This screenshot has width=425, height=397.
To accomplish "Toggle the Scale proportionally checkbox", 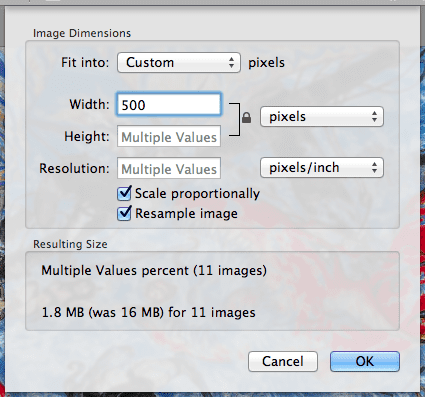I will (x=124, y=193).
